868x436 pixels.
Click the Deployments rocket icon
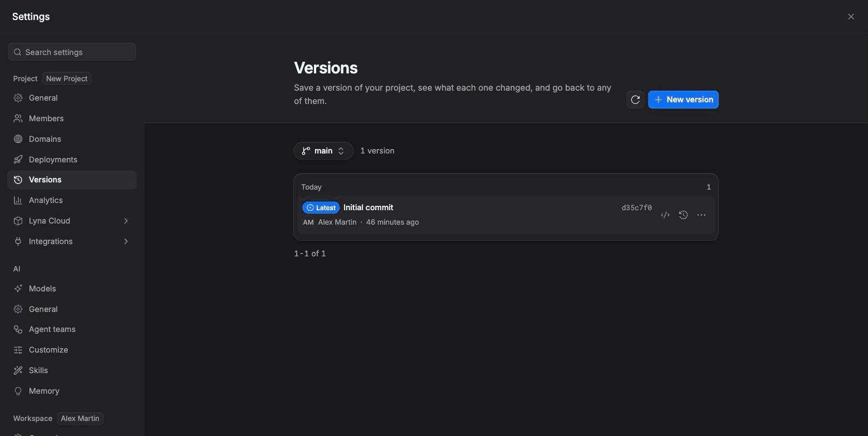[x=18, y=160]
